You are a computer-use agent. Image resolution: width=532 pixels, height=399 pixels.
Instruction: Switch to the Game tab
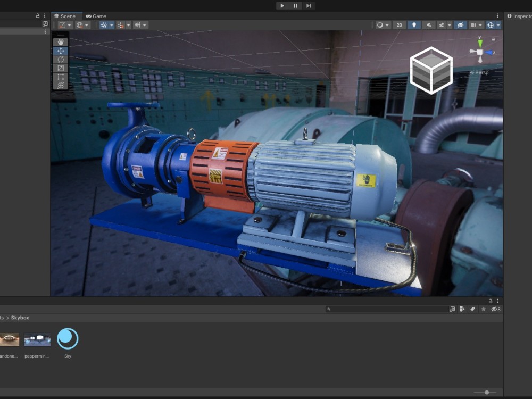click(x=96, y=16)
